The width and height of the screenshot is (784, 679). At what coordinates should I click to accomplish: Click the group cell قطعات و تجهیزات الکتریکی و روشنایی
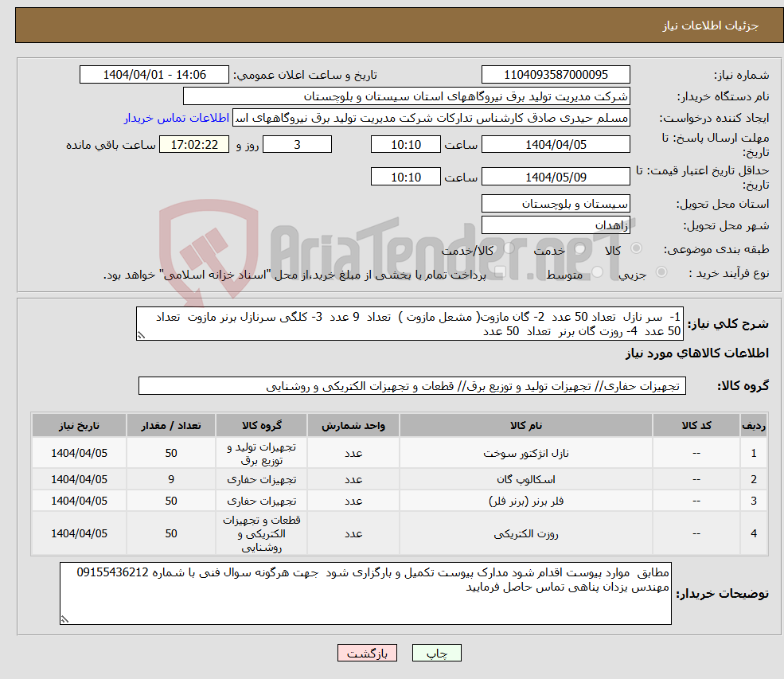(262, 534)
